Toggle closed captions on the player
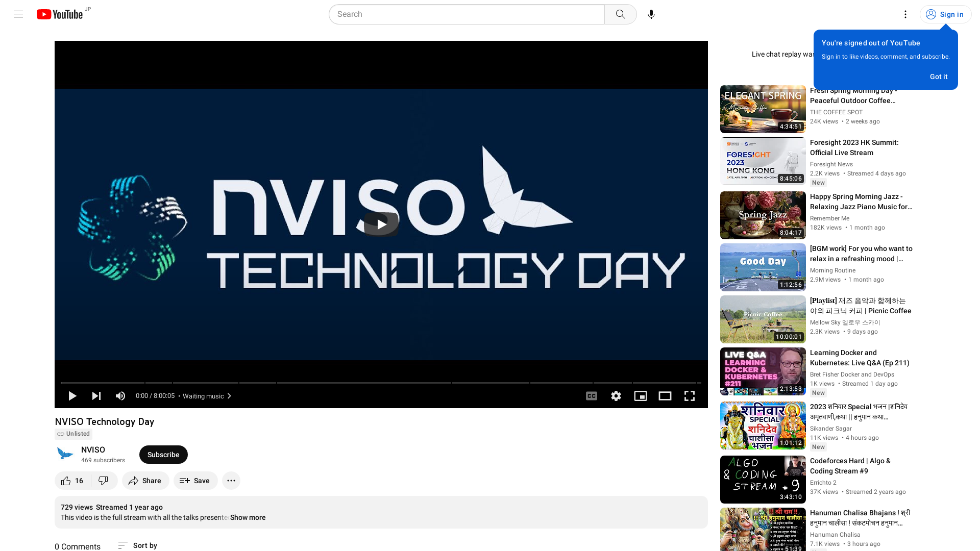The width and height of the screenshot is (980, 551). pyautogui.click(x=591, y=396)
